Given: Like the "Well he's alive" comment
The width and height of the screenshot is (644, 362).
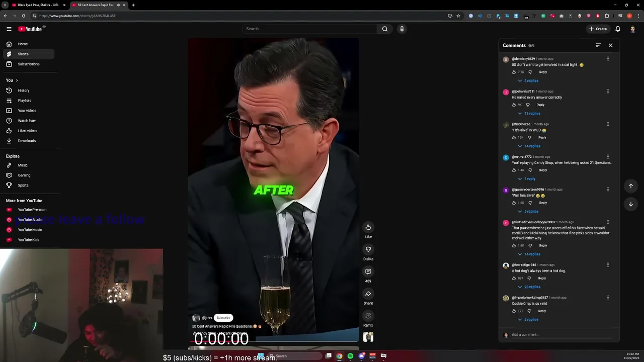Looking at the screenshot, I should (x=514, y=203).
